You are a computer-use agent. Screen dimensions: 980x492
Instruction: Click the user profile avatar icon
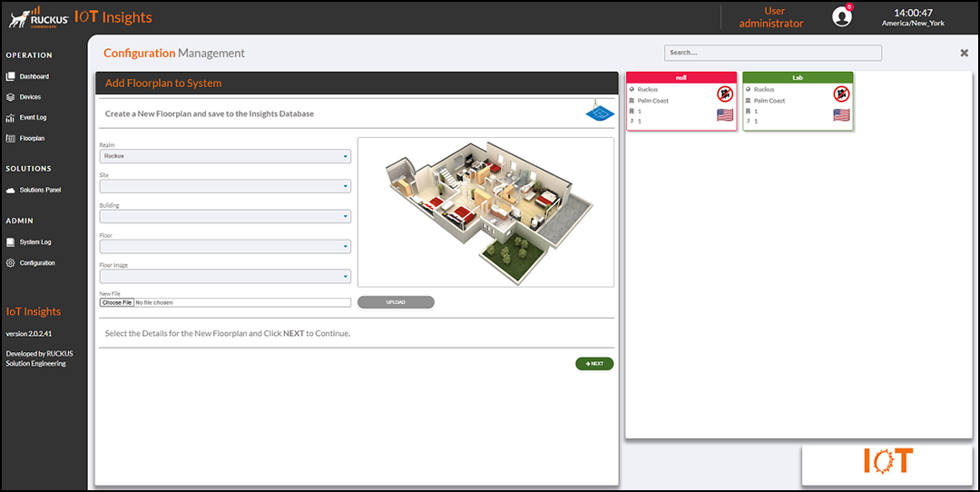pyautogui.click(x=841, y=17)
